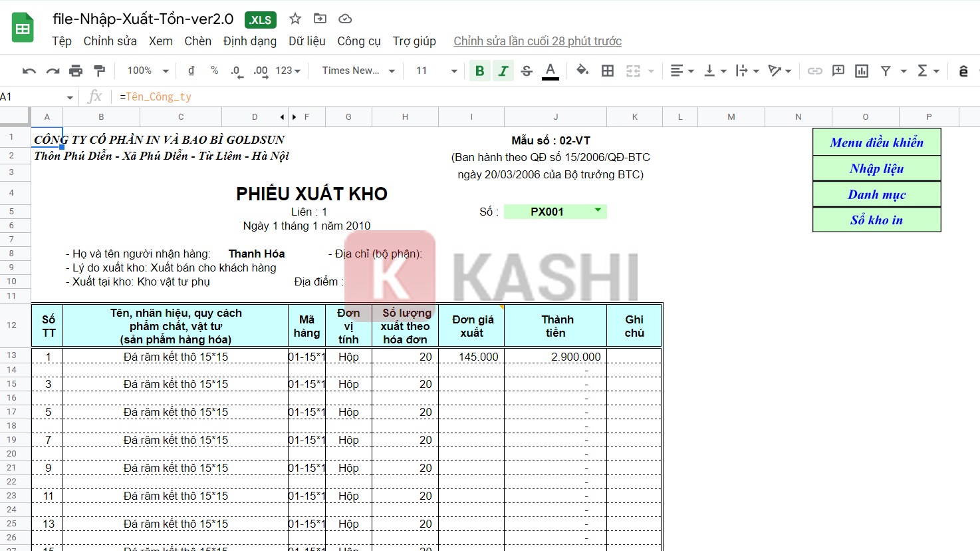980x551 pixels.
Task: Open the text color picker
Action: point(550,70)
